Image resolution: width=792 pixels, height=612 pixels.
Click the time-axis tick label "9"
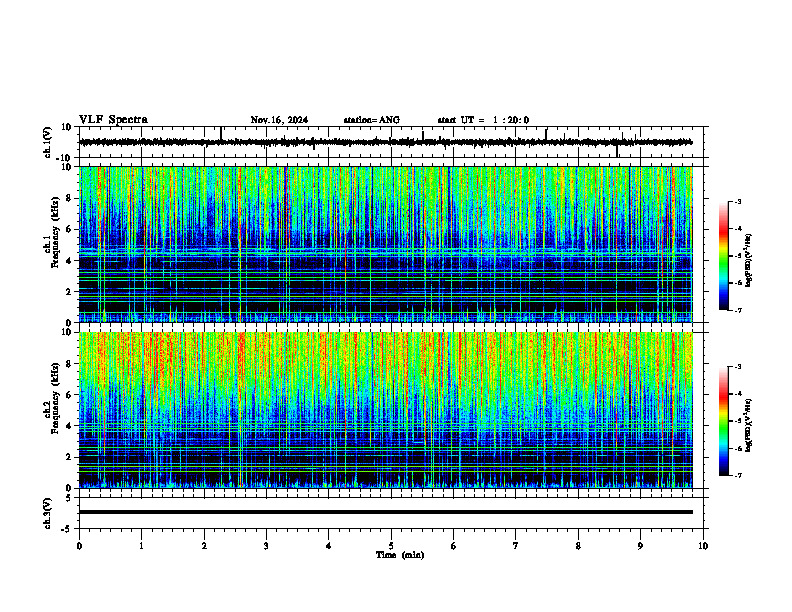coord(640,546)
